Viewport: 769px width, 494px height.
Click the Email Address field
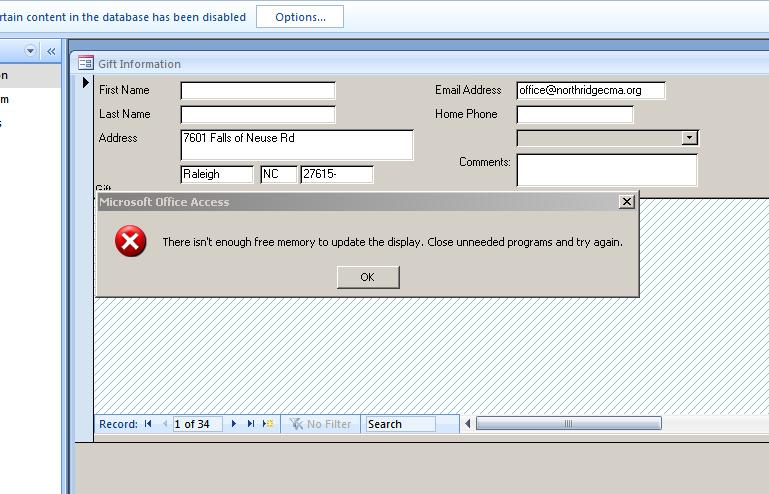click(590, 91)
